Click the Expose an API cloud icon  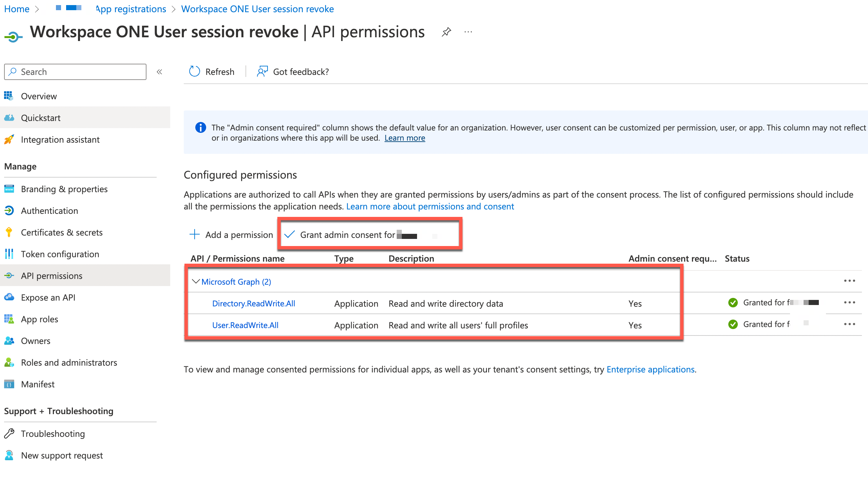tap(9, 298)
